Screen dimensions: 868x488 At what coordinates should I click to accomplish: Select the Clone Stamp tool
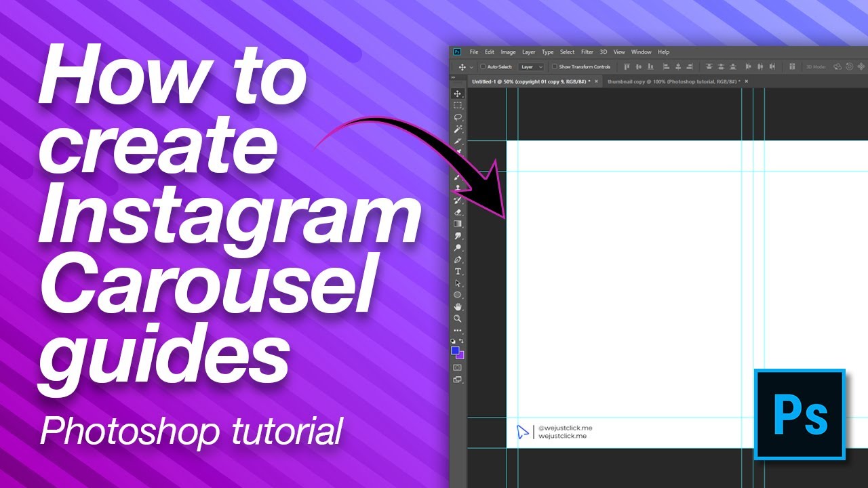pos(458,188)
